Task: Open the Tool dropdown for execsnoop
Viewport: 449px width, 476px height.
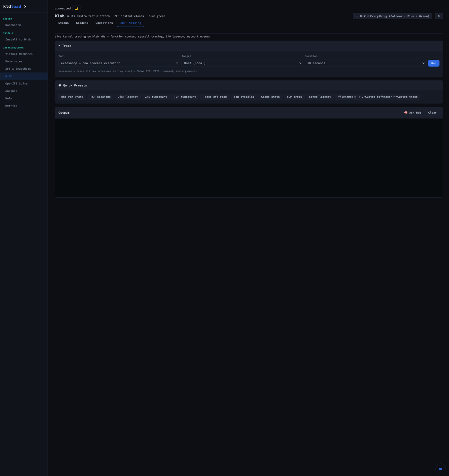Action: coord(119,63)
